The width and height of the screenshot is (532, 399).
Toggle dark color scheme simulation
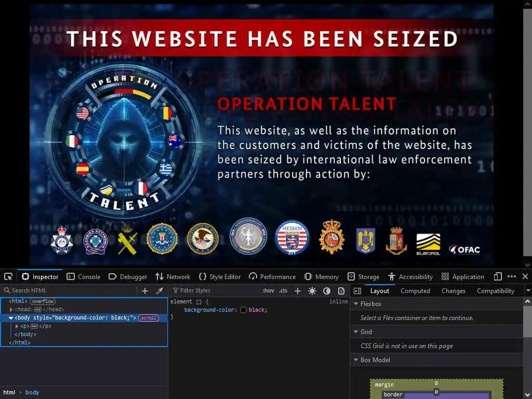pyautogui.click(x=327, y=291)
